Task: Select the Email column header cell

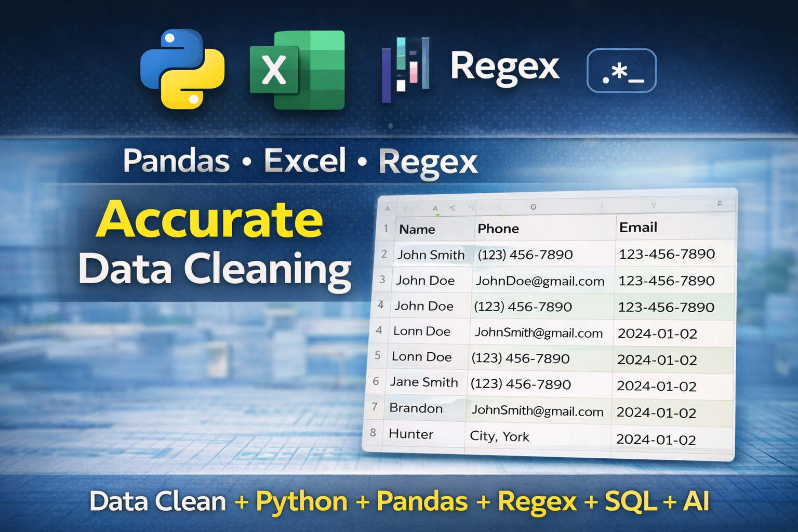Action: point(638,227)
